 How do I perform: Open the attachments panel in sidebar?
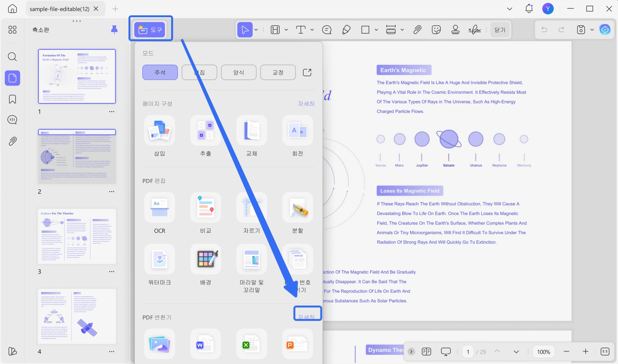pos(12,141)
